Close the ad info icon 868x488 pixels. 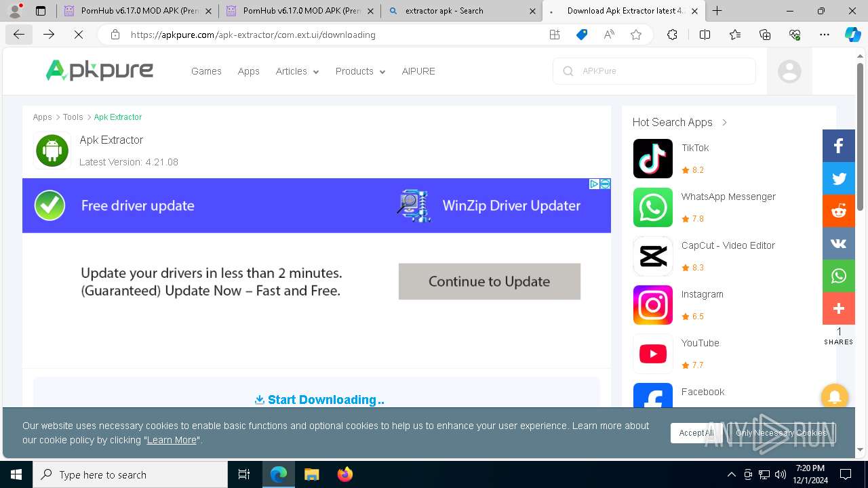[606, 184]
